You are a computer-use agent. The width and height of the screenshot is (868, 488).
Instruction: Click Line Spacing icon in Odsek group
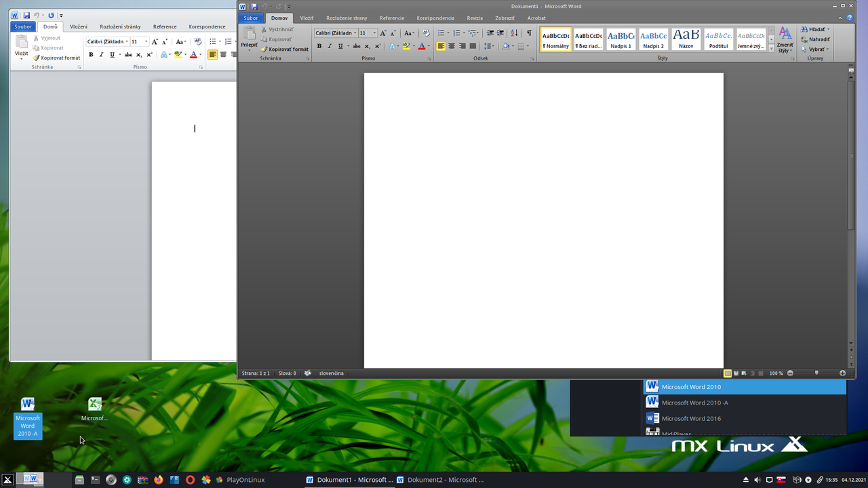pos(488,46)
